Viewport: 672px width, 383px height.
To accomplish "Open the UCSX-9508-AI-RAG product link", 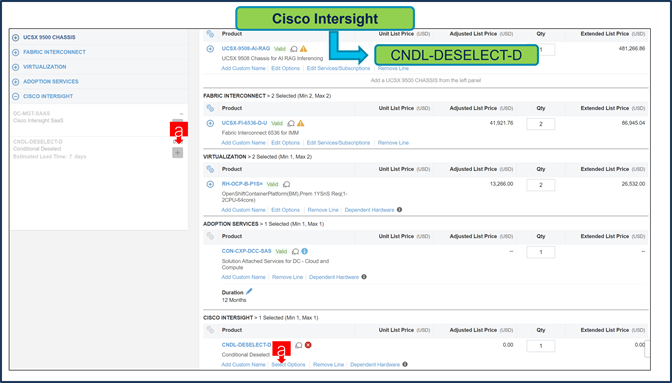I will pyautogui.click(x=246, y=49).
